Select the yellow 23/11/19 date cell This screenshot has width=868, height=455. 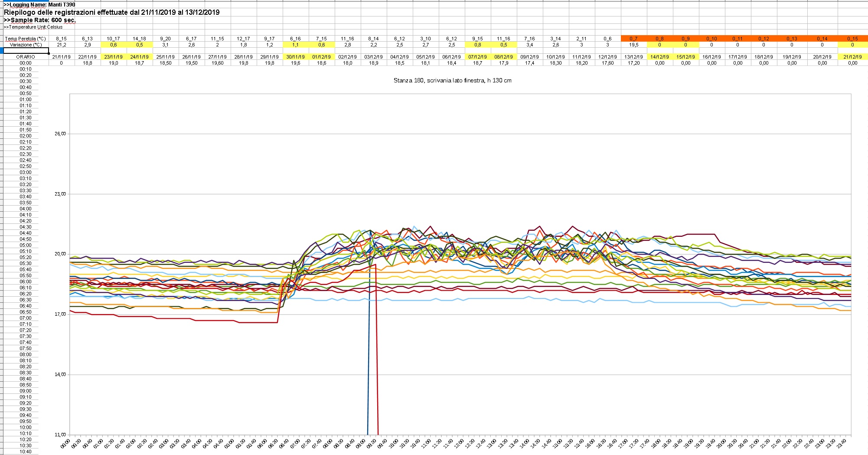point(113,57)
